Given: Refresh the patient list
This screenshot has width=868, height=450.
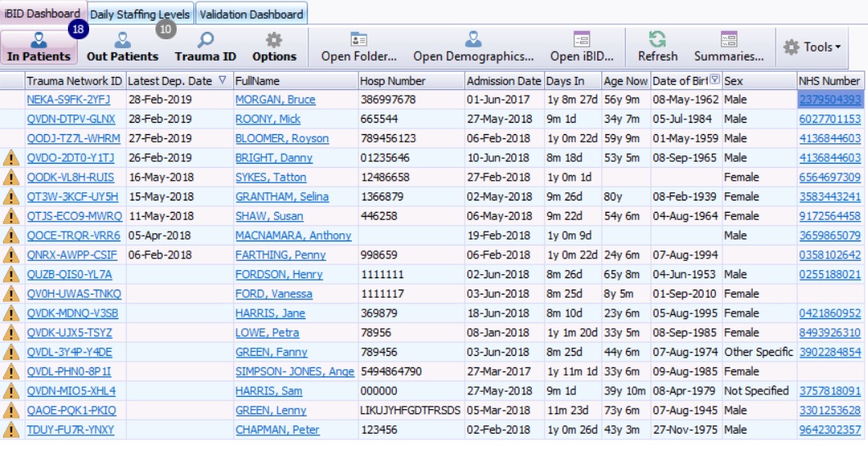Looking at the screenshot, I should pyautogui.click(x=657, y=39).
